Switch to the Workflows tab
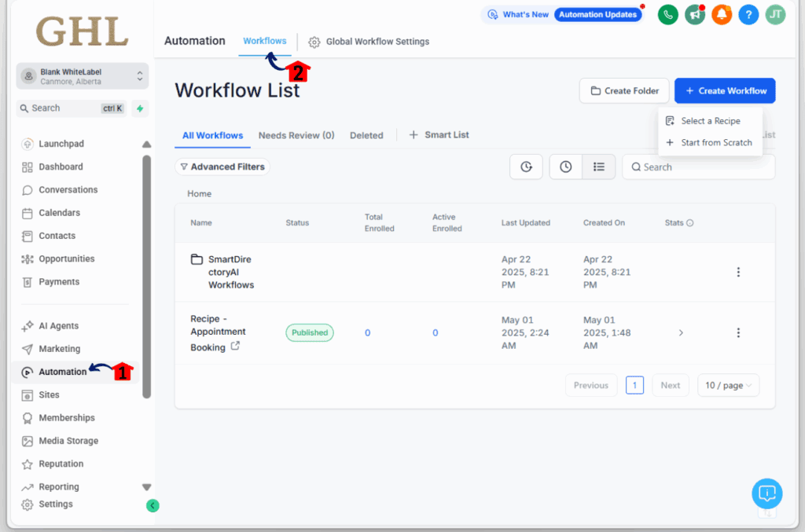The width and height of the screenshot is (805, 532). point(265,41)
